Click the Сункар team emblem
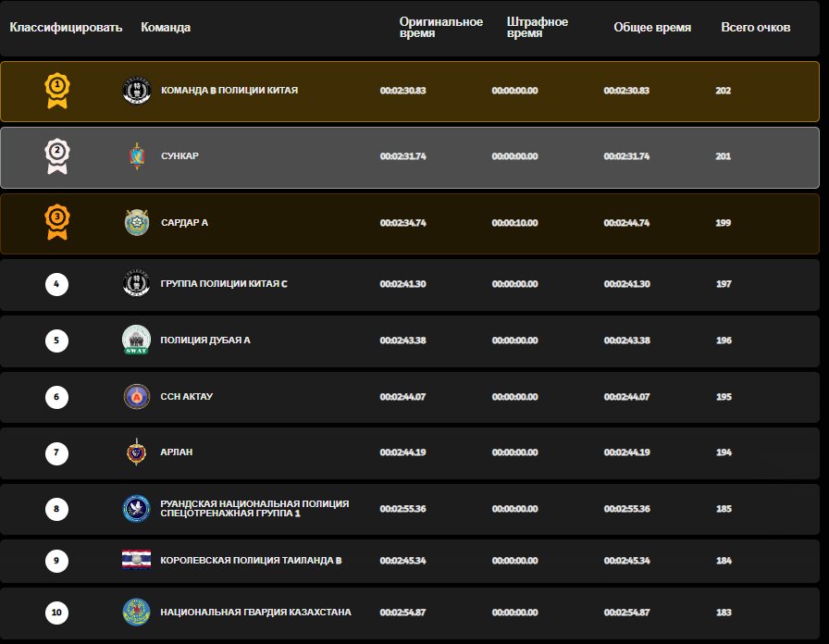The height and width of the screenshot is (644, 829). (x=136, y=156)
